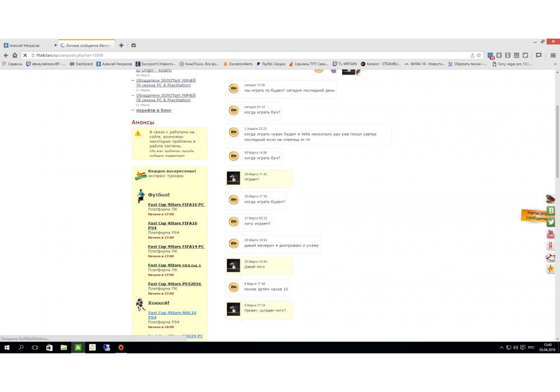
Task: Open the Twitter share icon on right sidebar
Action: pyautogui.click(x=551, y=222)
